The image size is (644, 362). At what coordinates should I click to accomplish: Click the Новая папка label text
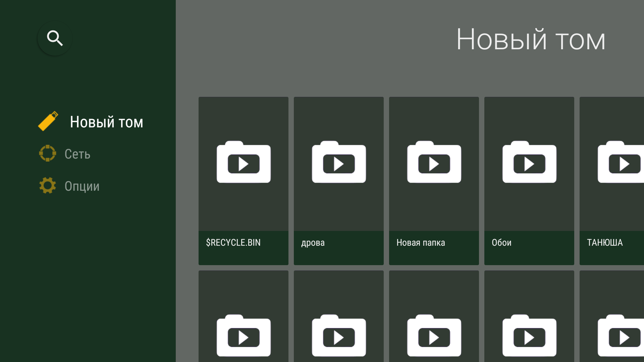421,243
